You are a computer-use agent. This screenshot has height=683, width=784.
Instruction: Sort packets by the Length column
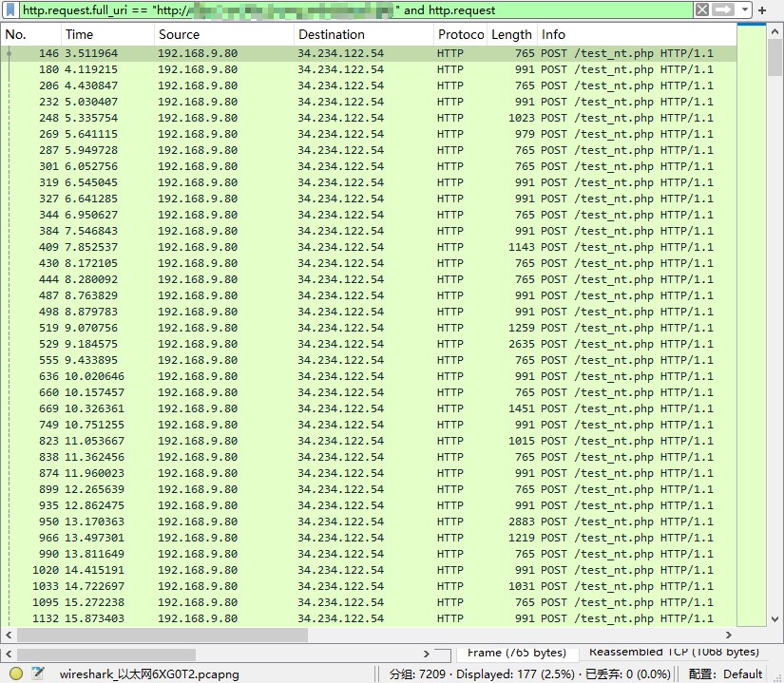511,34
